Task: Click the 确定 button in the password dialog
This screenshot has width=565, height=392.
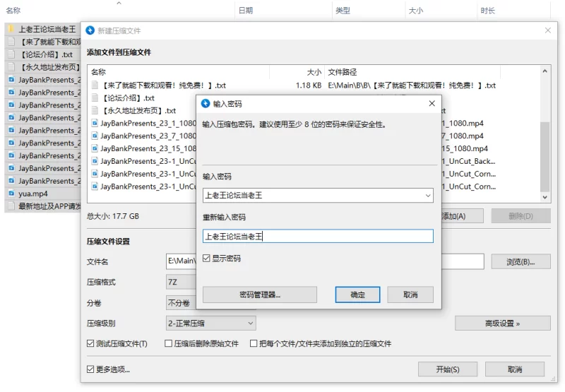Action: tap(357, 295)
